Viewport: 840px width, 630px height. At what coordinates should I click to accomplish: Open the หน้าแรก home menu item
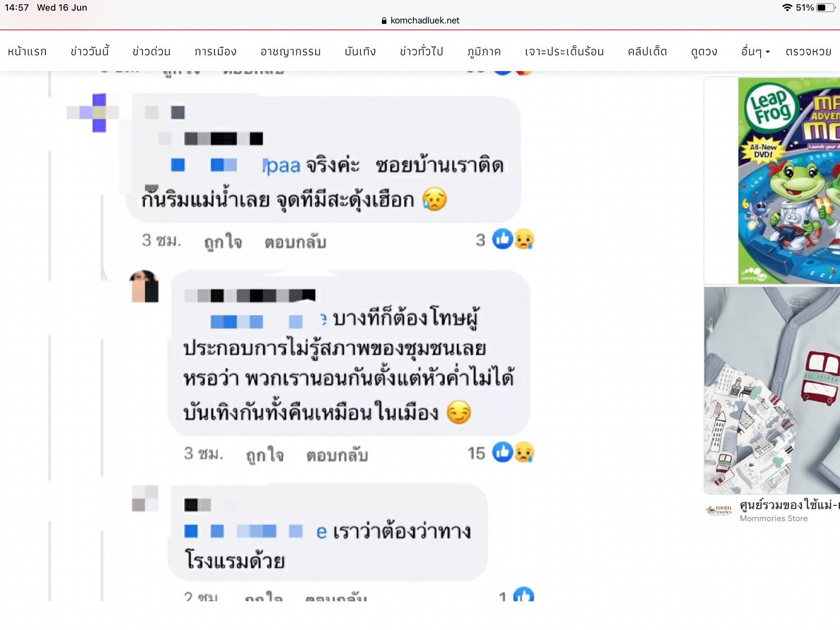click(x=27, y=52)
